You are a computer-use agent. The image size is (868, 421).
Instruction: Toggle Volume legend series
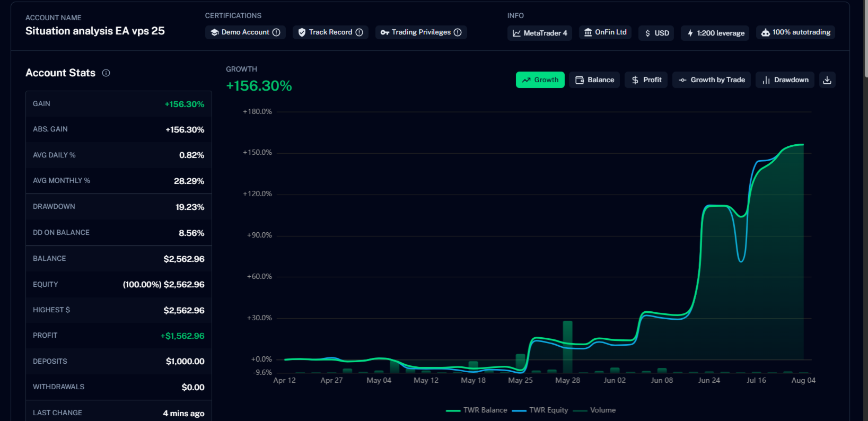595,410
